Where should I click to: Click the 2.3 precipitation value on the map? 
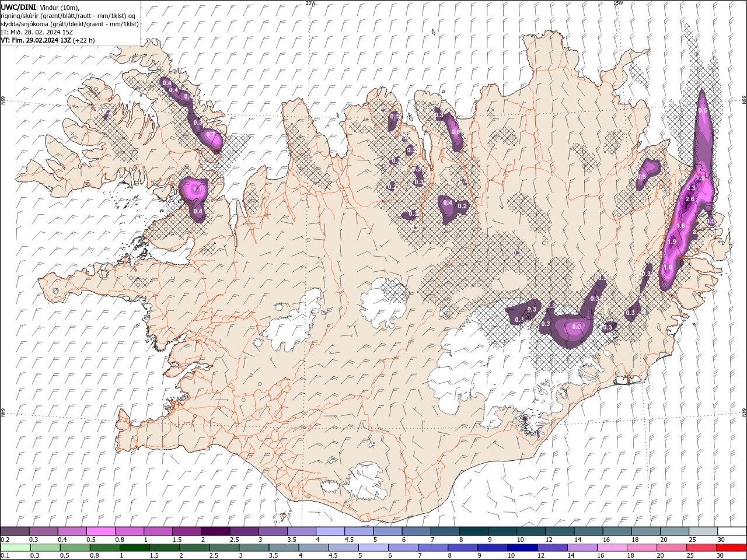click(692, 188)
